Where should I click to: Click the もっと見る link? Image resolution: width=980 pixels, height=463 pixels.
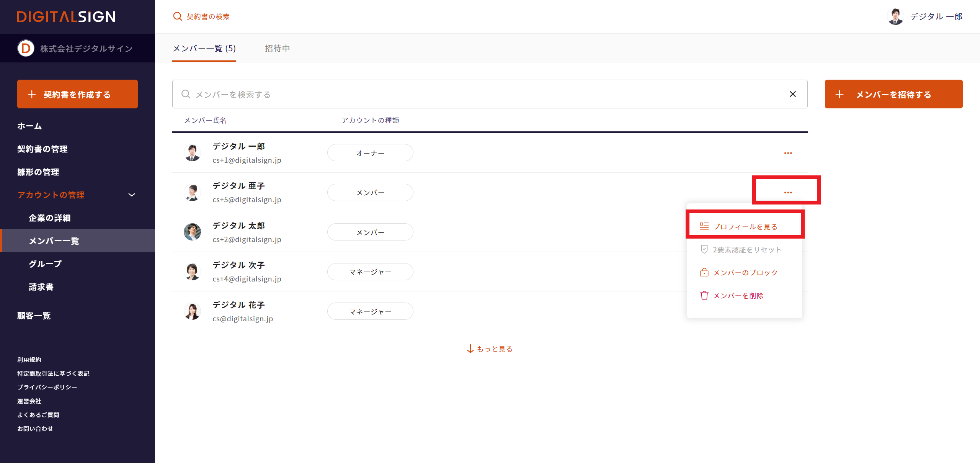(490, 349)
